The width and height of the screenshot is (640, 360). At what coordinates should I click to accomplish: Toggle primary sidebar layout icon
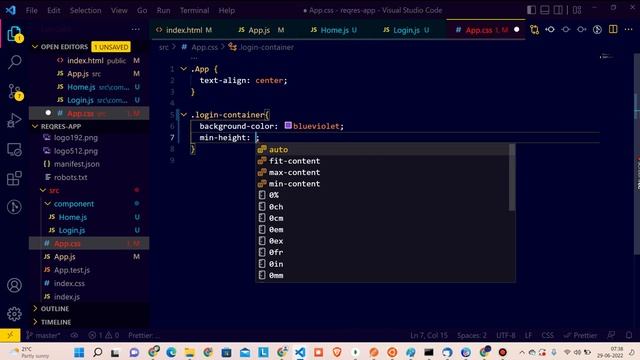click(531, 10)
